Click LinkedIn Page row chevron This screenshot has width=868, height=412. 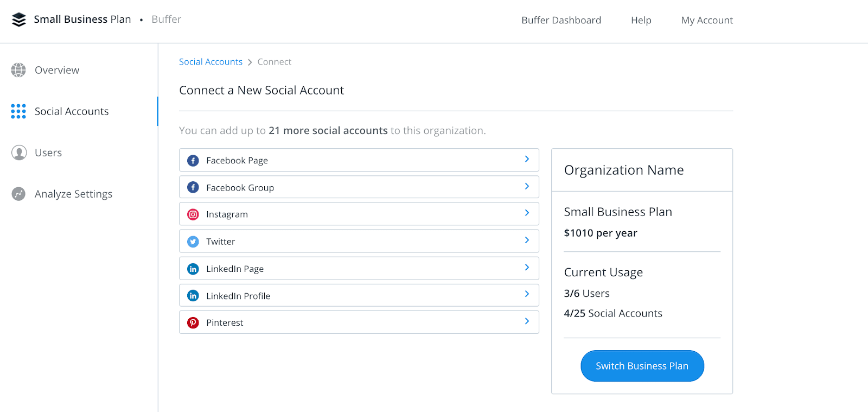coord(527,267)
